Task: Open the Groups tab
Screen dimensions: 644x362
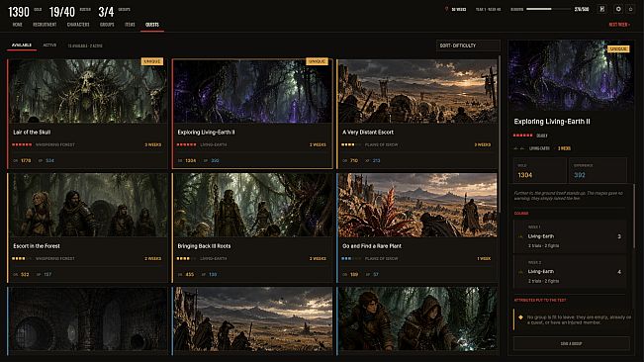Action: pyautogui.click(x=107, y=25)
